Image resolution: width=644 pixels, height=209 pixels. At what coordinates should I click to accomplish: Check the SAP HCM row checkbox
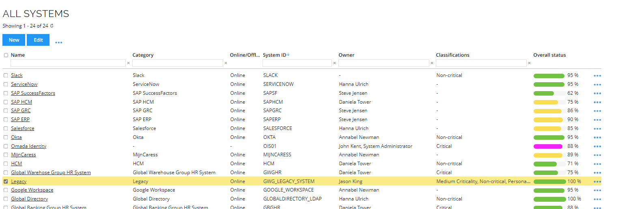tap(6, 102)
